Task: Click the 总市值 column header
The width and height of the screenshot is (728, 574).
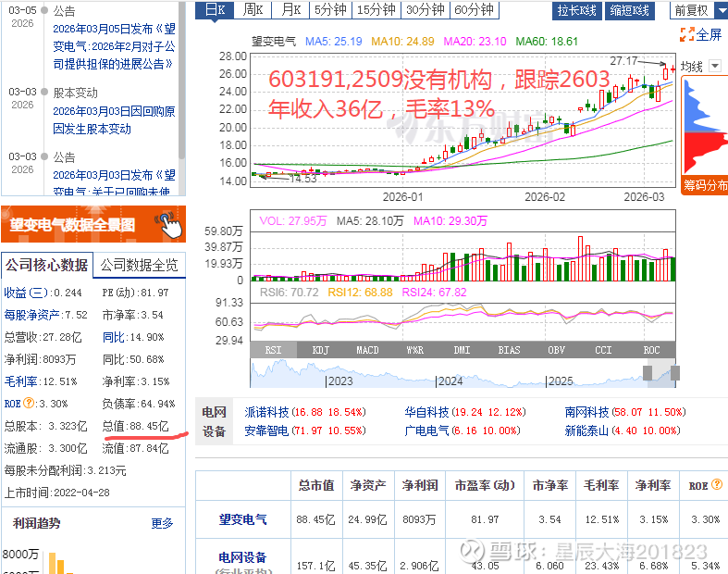Action: (x=316, y=485)
